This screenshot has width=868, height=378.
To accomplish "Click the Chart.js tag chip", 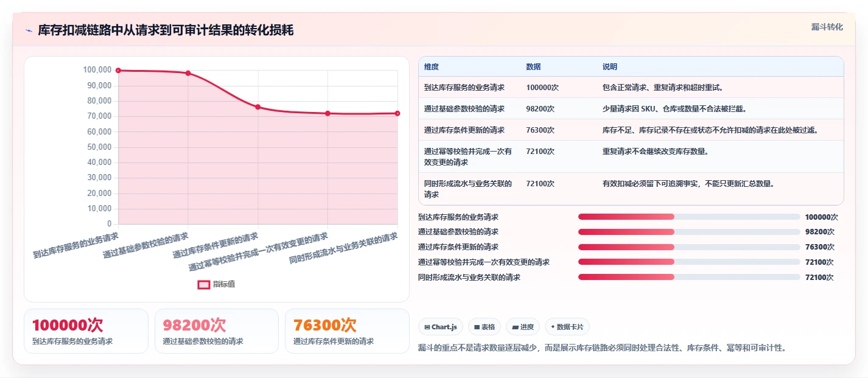I will click(441, 327).
